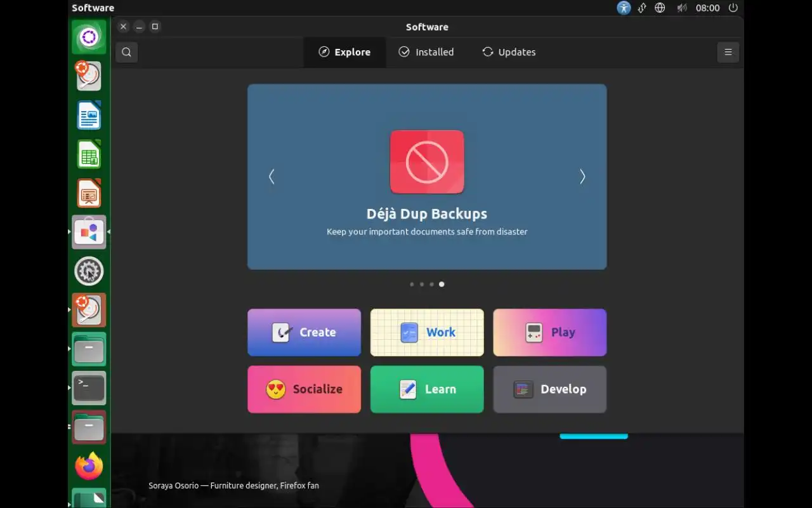Switch to the Installed tab
Viewport: 812px width, 508px height.
426,52
